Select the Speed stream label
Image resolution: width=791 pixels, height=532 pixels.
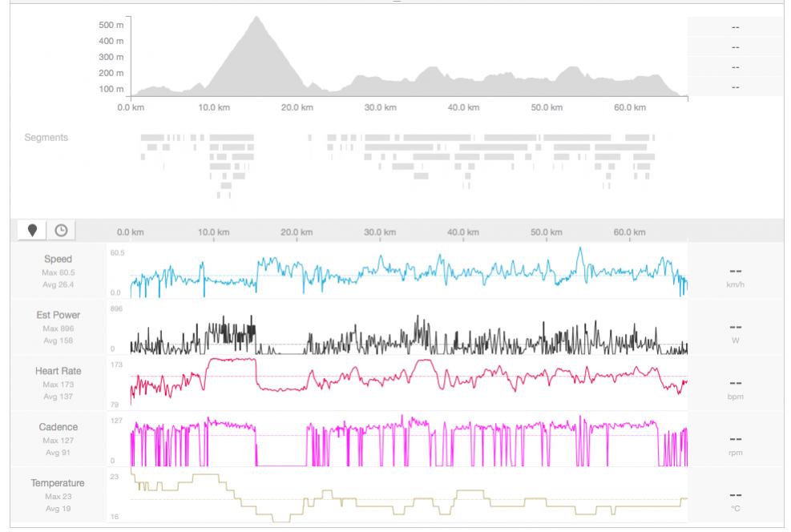click(58, 260)
